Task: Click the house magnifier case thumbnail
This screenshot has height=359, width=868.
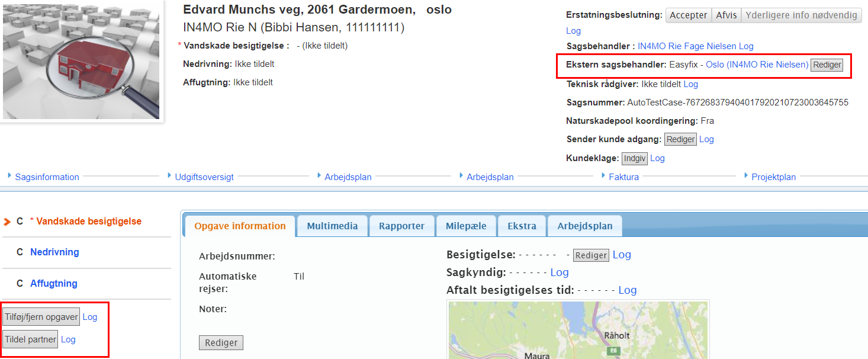Action: click(81, 59)
